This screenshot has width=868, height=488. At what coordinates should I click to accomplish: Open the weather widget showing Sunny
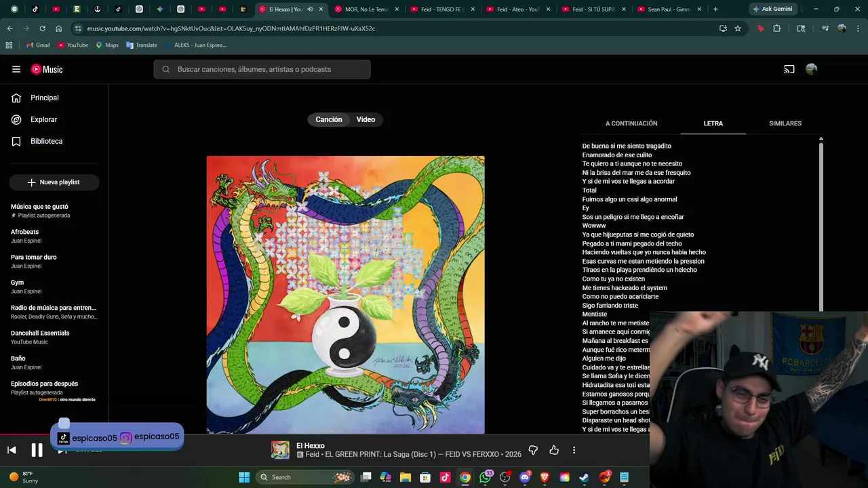coord(24,477)
